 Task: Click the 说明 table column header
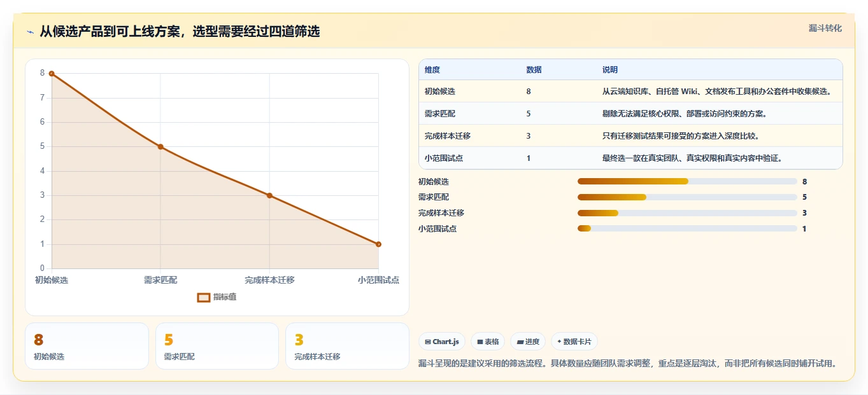610,70
